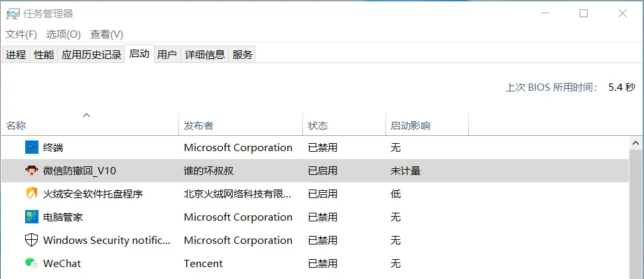The height and width of the screenshot is (279, 644).
Task: Click the scrollbar up arrow
Action: 636,143
